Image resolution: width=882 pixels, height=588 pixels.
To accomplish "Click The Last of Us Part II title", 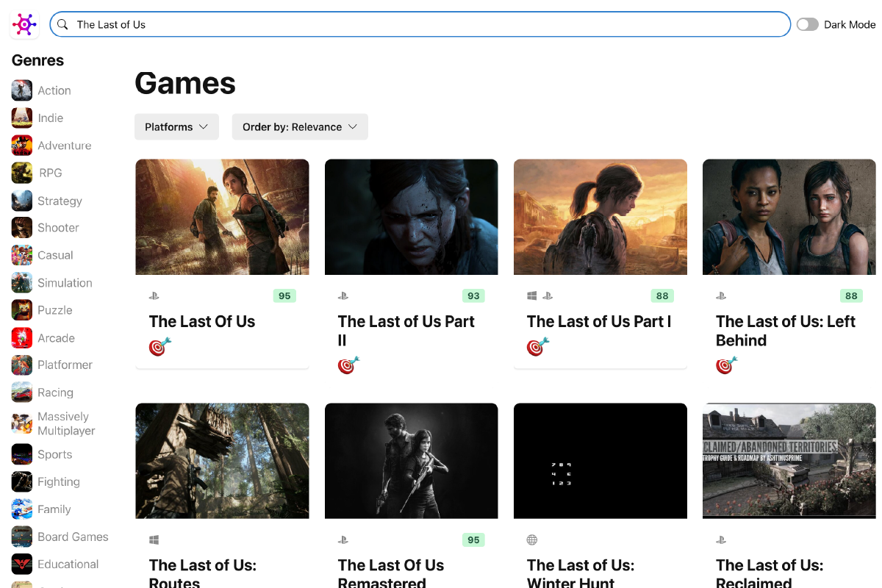I will coord(406,331).
